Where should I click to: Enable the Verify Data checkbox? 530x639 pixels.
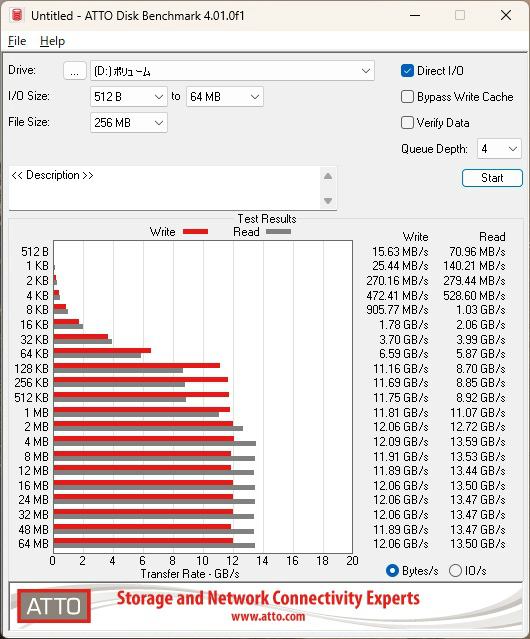[407, 123]
